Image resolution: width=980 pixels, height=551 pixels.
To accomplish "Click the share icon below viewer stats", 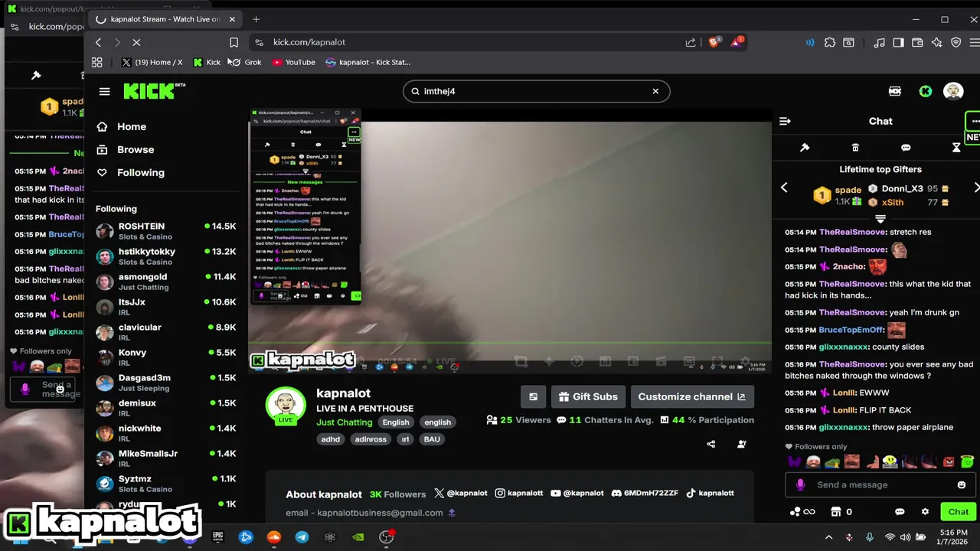I will coord(711,444).
